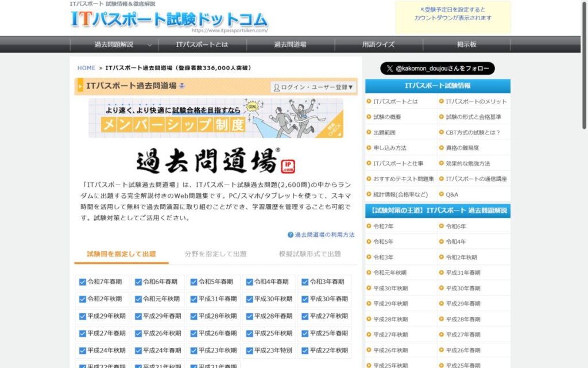Toggle the 令和4年春期 checkbox
Screen dimensions: 588x368
249,282
